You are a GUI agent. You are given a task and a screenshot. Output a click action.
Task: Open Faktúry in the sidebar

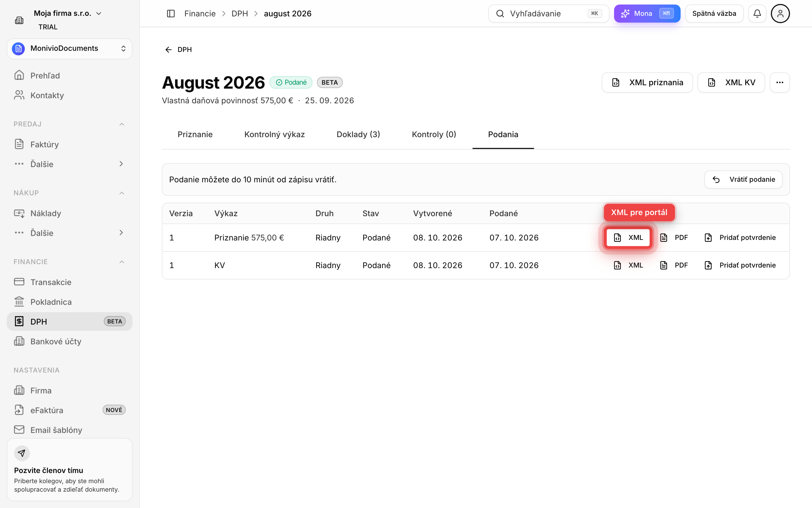point(69,144)
